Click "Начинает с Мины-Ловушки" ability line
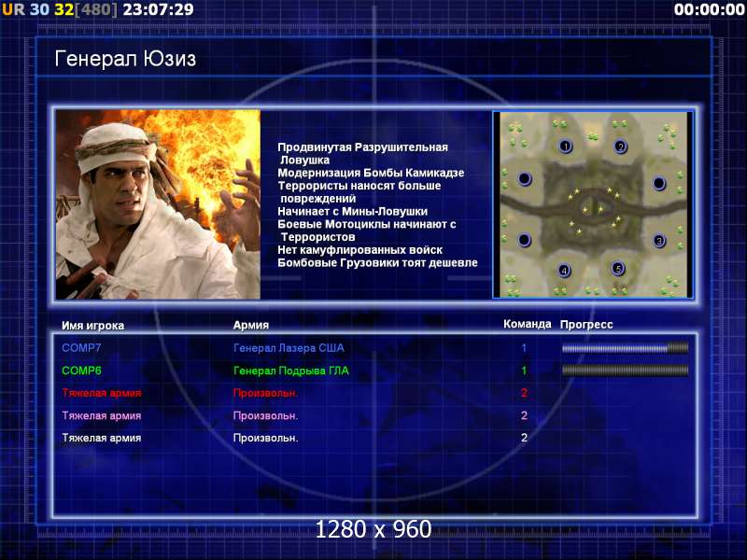Image resolution: width=747 pixels, height=560 pixels. coord(353,212)
